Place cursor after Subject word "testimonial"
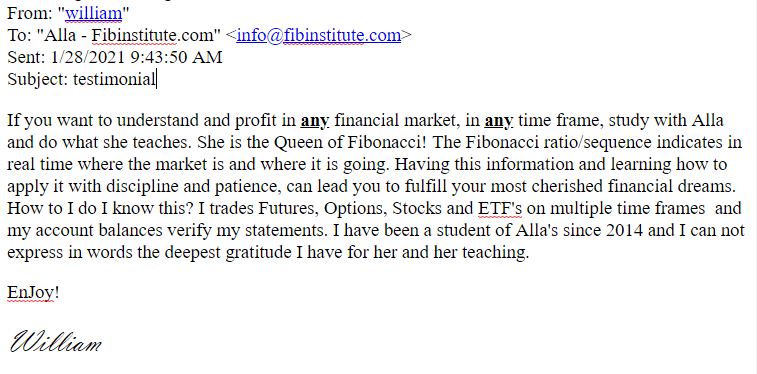Viewport: 757px width, 374px height. [x=155, y=79]
